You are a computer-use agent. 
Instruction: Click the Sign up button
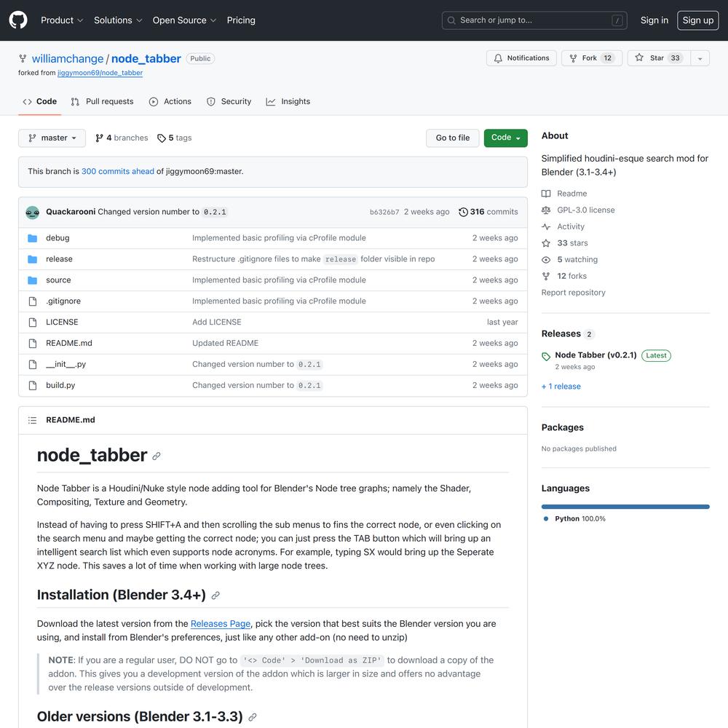click(x=698, y=20)
